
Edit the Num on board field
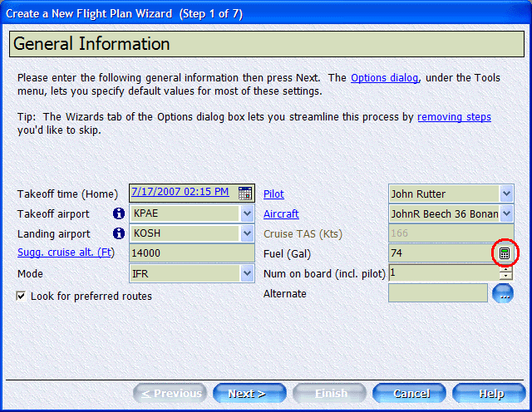444,273
